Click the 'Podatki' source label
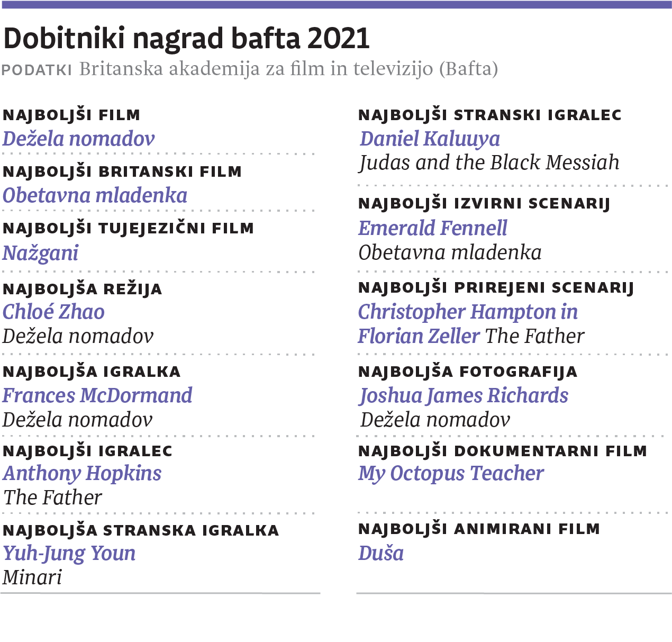672x642 pixels. coord(37,70)
